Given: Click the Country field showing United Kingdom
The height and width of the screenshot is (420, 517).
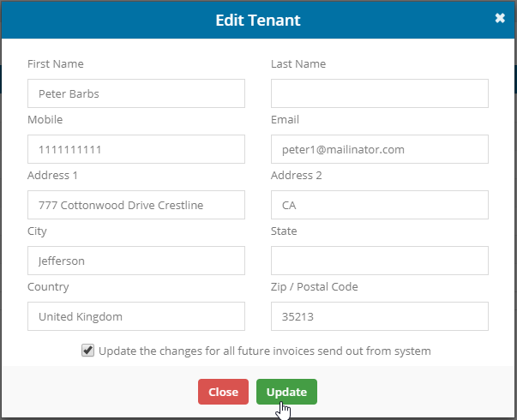Looking at the screenshot, I should point(136,316).
